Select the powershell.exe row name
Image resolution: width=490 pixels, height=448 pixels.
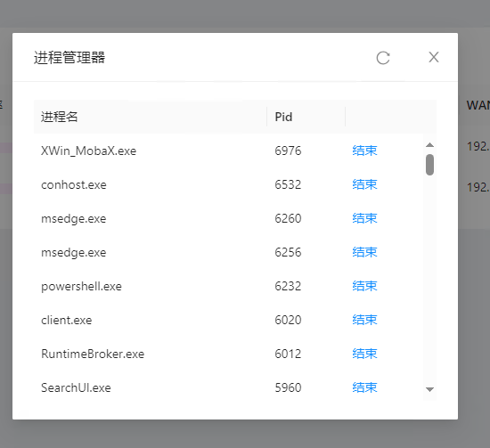click(81, 287)
